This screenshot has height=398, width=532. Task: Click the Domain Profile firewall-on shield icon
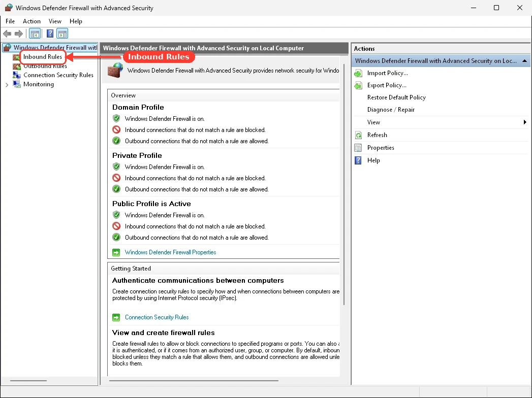(116, 119)
